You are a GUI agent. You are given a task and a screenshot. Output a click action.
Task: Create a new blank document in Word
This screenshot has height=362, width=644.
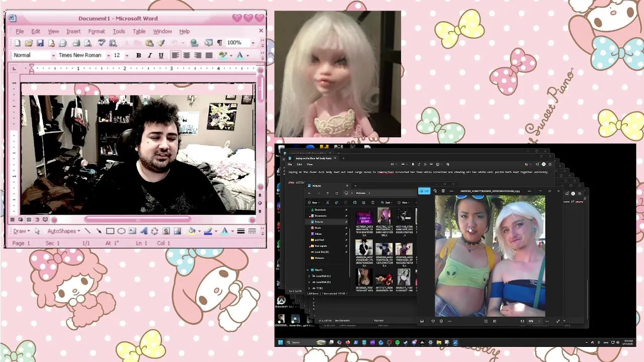[18, 43]
